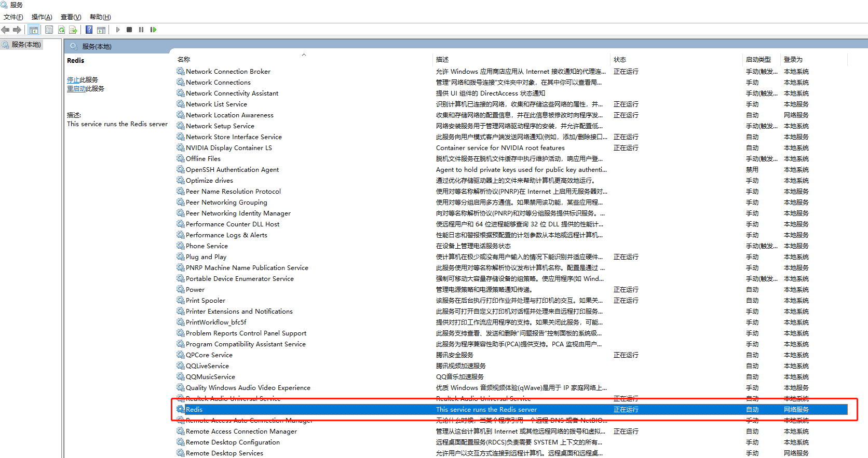
Task: Click the gear icon of Network Connection Broker
Action: tap(181, 71)
